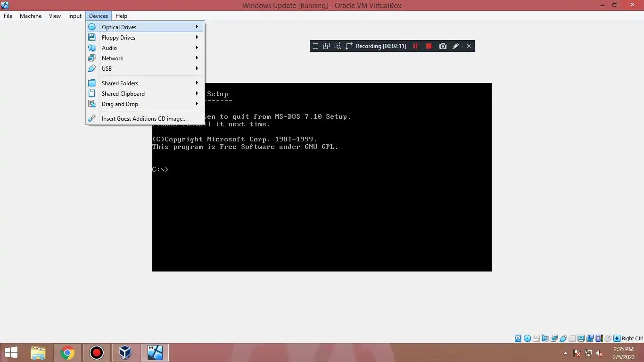Click the Shared Clipboard icon
Image resolution: width=644 pixels, height=362 pixels.
92,93
